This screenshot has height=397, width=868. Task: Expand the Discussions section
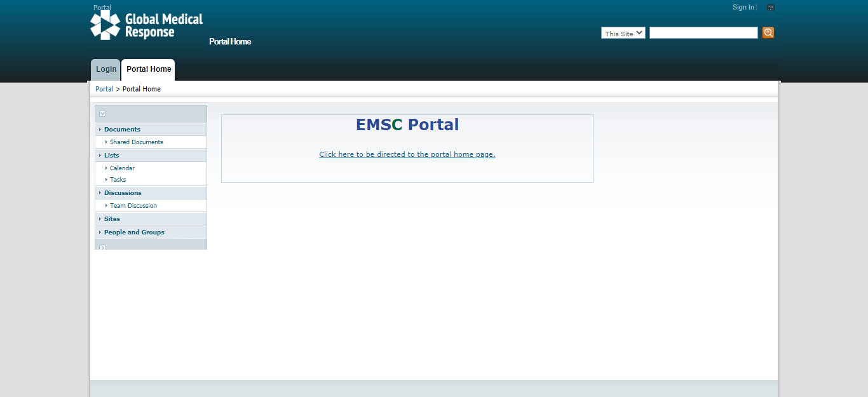pos(122,192)
